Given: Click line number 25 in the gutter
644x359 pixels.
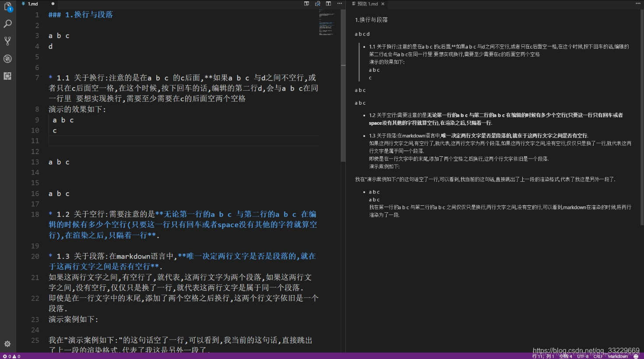Looking at the screenshot, I should [35, 340].
